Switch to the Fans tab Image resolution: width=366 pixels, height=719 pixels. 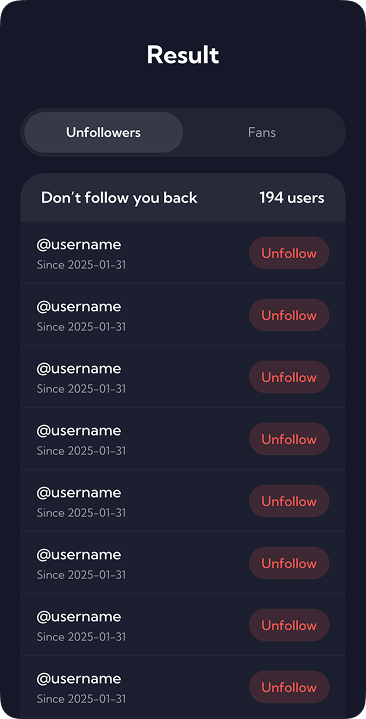[262, 133]
